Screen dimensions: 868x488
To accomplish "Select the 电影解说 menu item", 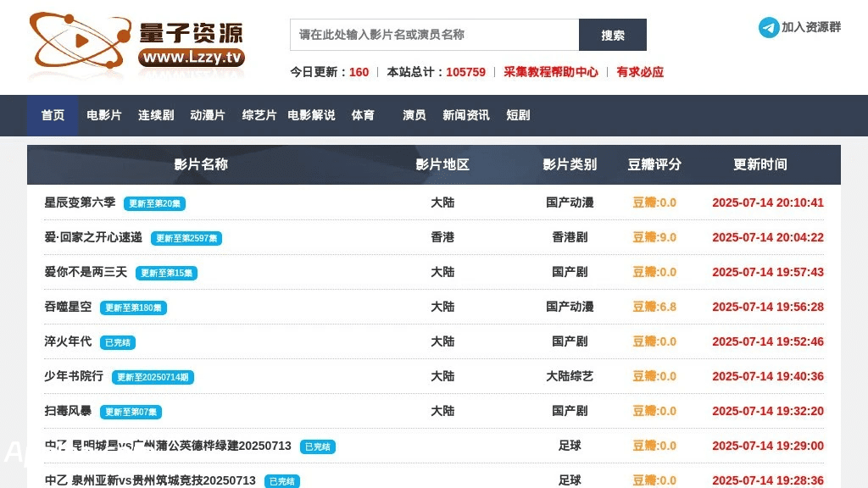I will click(311, 115).
